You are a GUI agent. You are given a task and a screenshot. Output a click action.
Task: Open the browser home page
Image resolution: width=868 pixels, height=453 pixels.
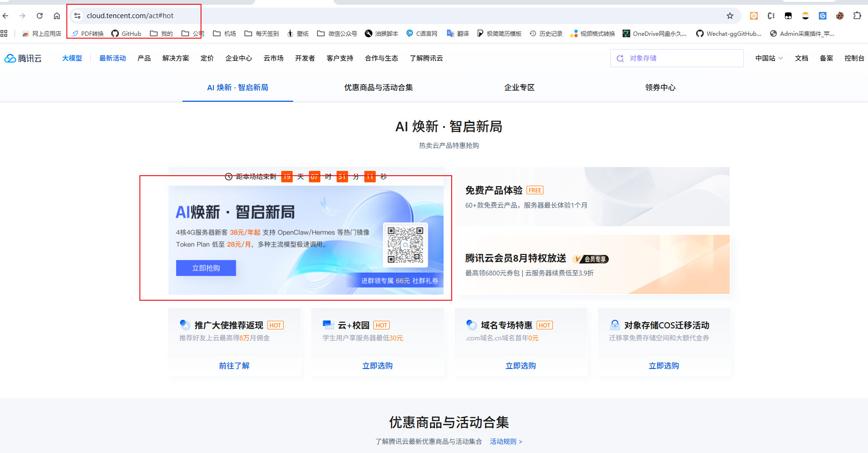pos(57,16)
